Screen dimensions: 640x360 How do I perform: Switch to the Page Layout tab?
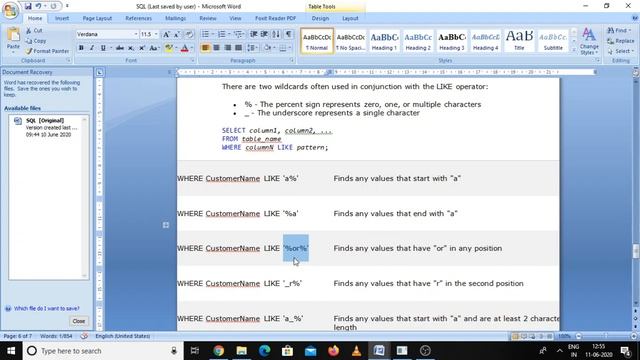97,18
